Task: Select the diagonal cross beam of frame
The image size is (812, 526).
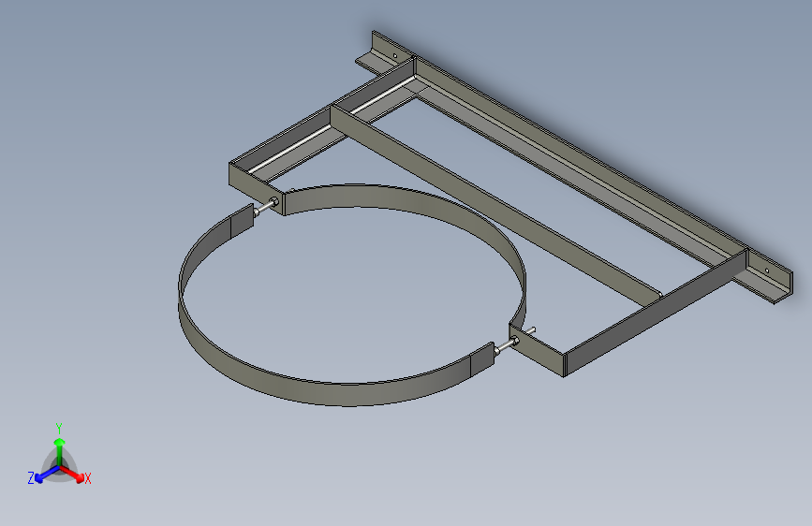Action: [495, 206]
